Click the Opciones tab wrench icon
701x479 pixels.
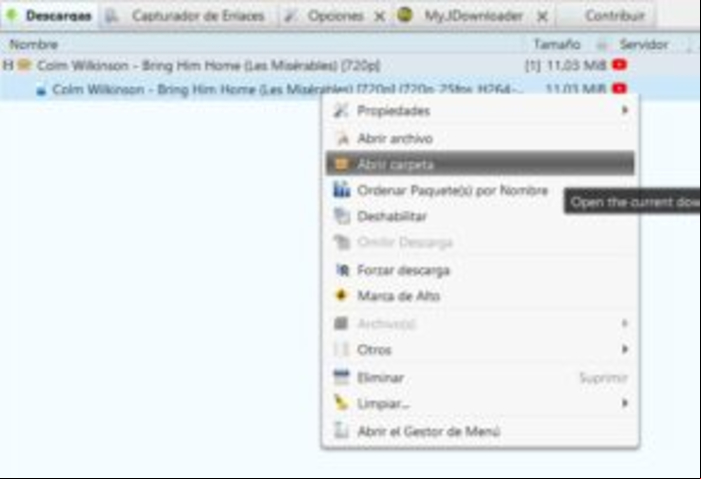point(290,17)
